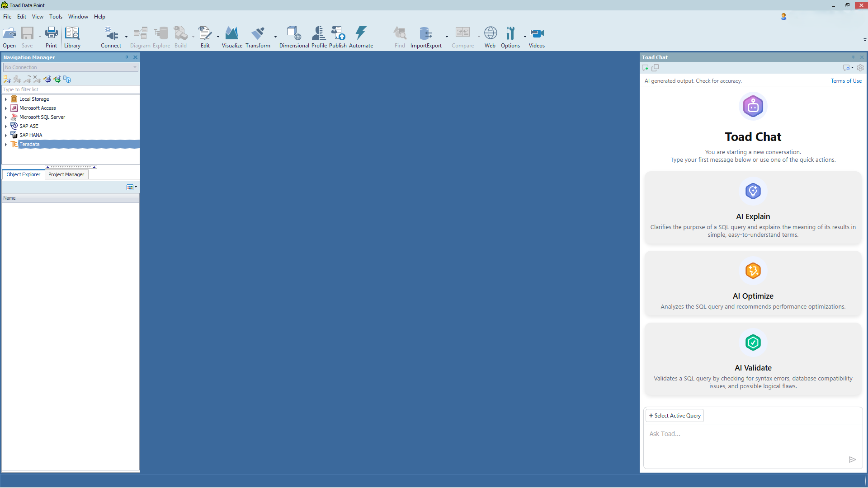Click the Select Active Query button
The height and width of the screenshot is (488, 868).
point(674,416)
